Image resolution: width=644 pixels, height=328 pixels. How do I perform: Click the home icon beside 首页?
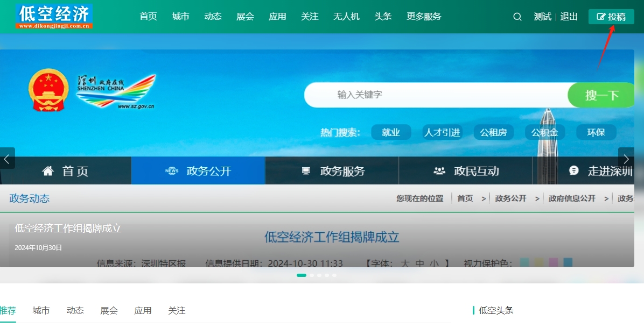(x=48, y=171)
